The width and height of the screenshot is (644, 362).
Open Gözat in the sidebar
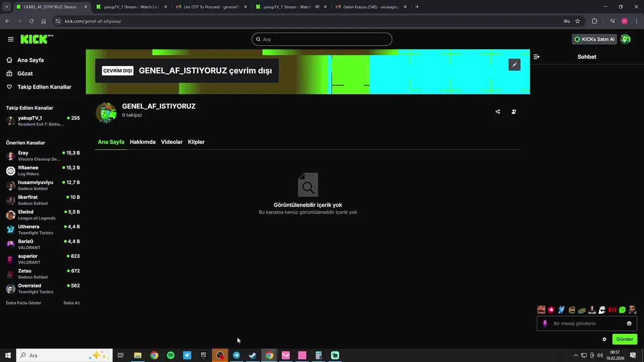point(25,73)
